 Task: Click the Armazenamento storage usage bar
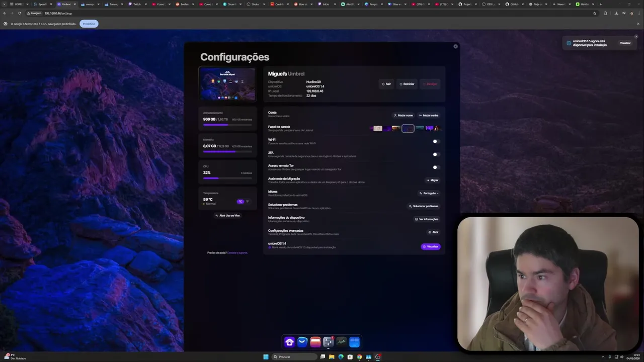click(x=227, y=124)
